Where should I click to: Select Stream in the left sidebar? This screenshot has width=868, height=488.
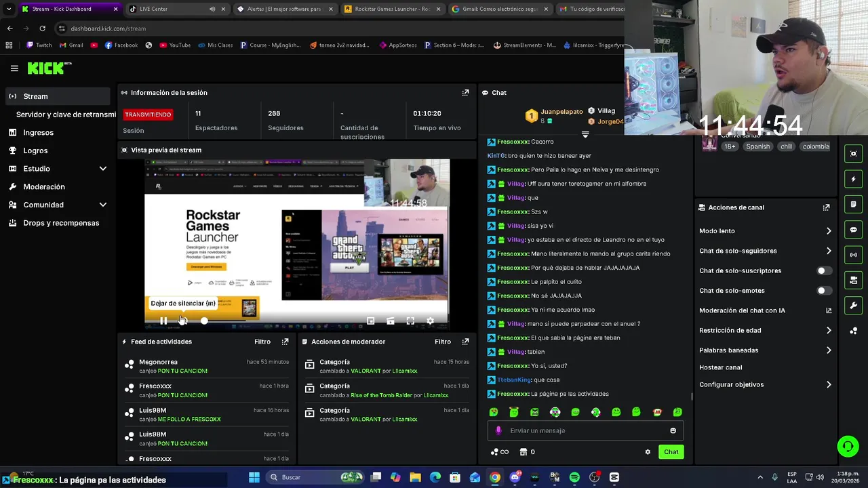coord(58,96)
